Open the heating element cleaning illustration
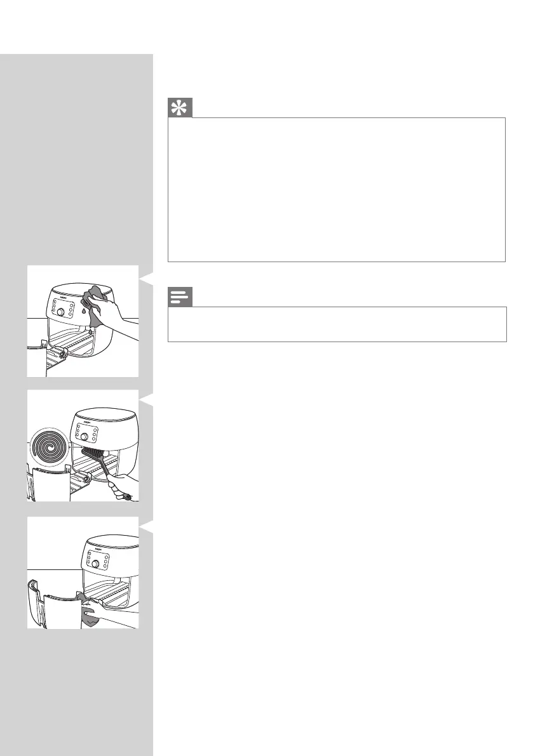Image resolution: width=533 pixels, height=756 pixels. pos(83,446)
